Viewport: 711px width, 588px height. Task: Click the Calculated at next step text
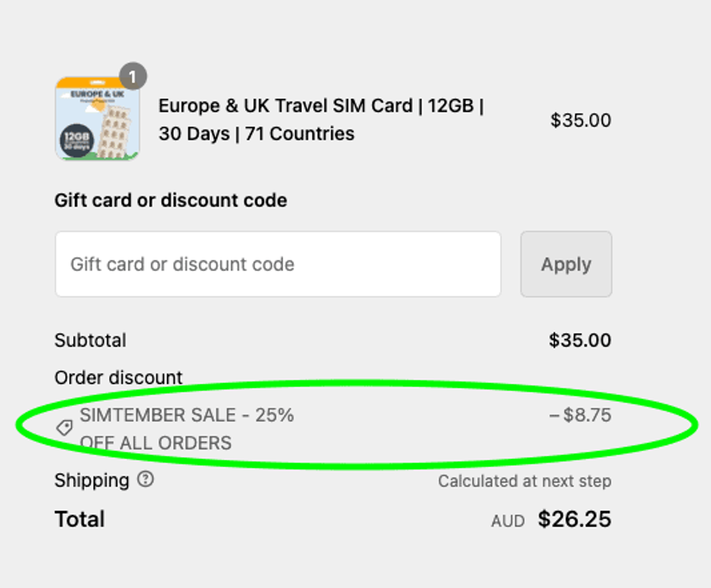(x=525, y=481)
